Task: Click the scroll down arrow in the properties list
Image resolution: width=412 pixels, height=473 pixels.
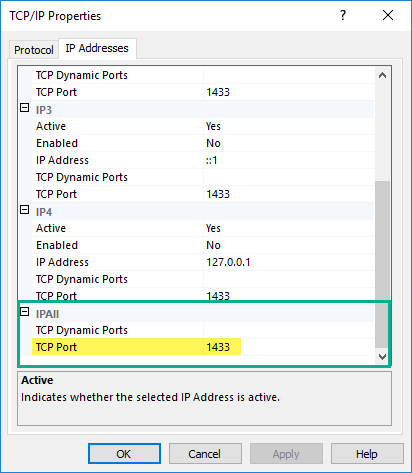Action: pos(382,357)
